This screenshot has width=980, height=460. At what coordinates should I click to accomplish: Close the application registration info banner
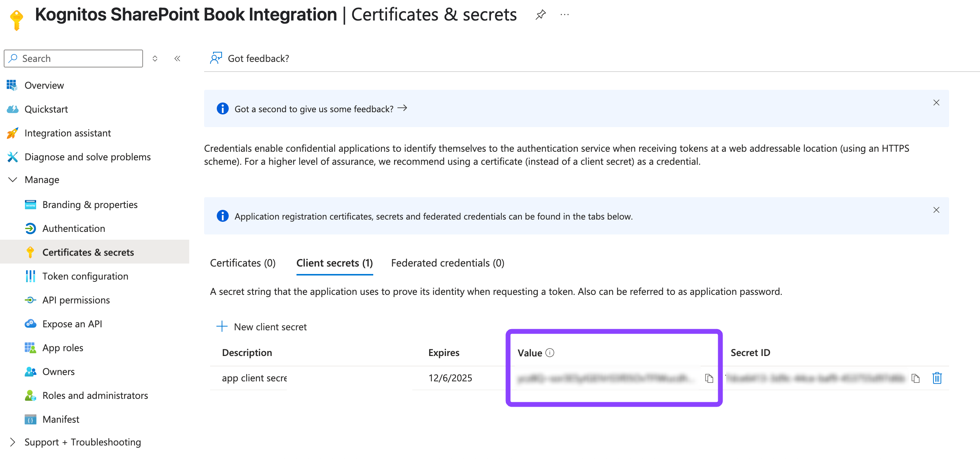(936, 210)
